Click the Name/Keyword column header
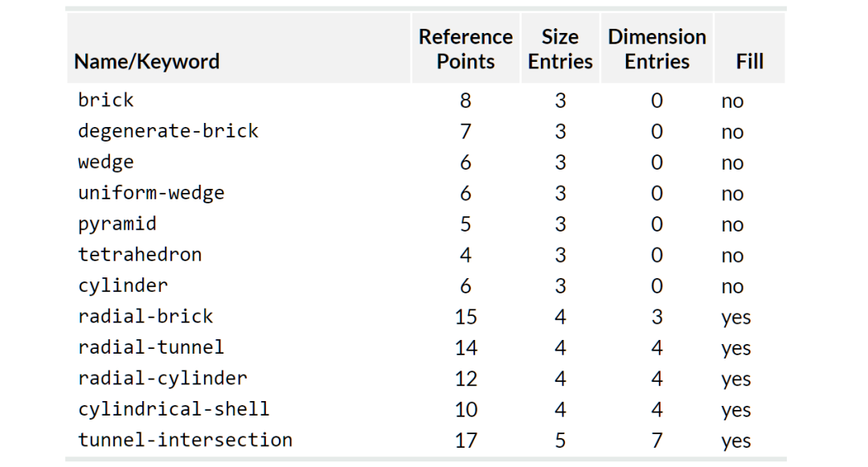The height and width of the screenshot is (467, 868). (147, 61)
